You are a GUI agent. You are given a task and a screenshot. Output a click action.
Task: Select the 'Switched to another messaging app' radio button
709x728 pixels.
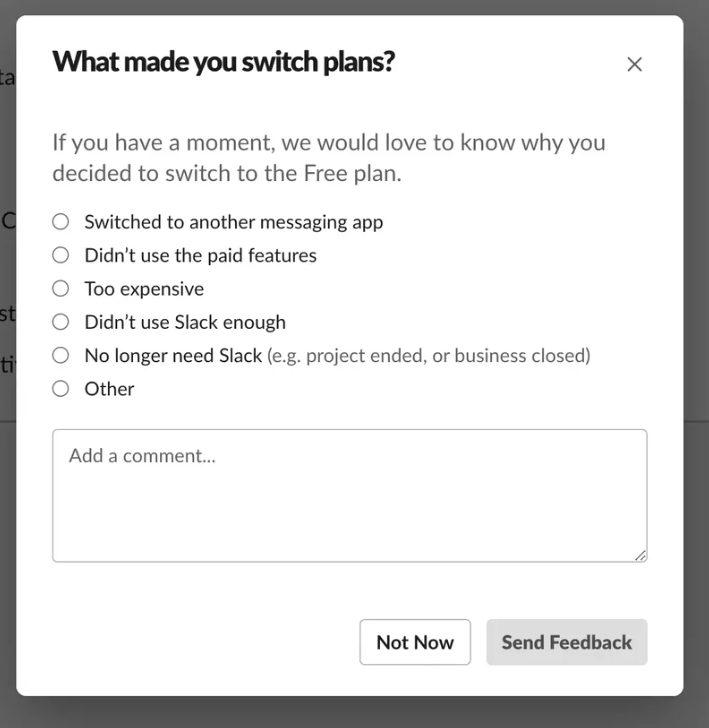click(61, 222)
